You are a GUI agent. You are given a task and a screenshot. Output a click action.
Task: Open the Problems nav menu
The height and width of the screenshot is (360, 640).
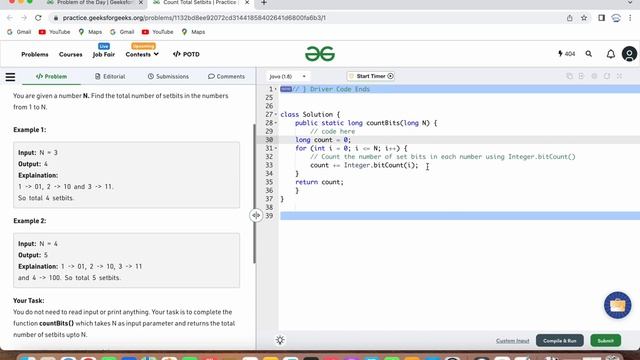[35, 54]
